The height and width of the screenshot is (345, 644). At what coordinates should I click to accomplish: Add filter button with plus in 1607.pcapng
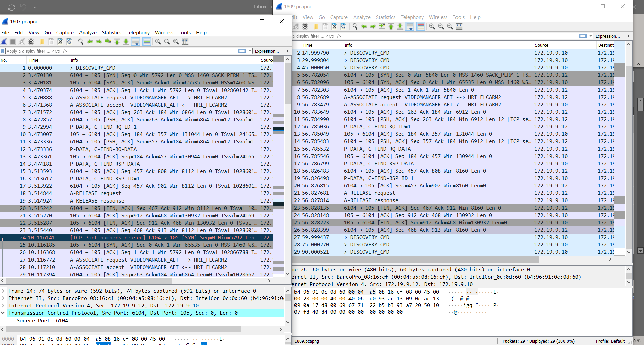coord(287,51)
